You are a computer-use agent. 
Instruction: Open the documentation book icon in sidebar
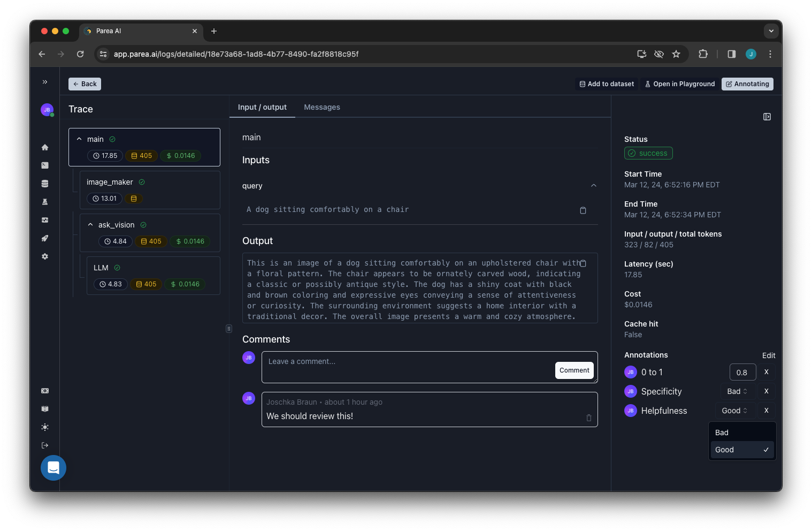(45, 409)
